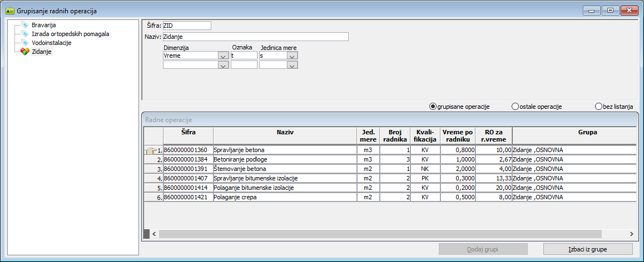Click the 'Naziv' column header
This screenshot has width=644, height=262.
pyautogui.click(x=285, y=133)
